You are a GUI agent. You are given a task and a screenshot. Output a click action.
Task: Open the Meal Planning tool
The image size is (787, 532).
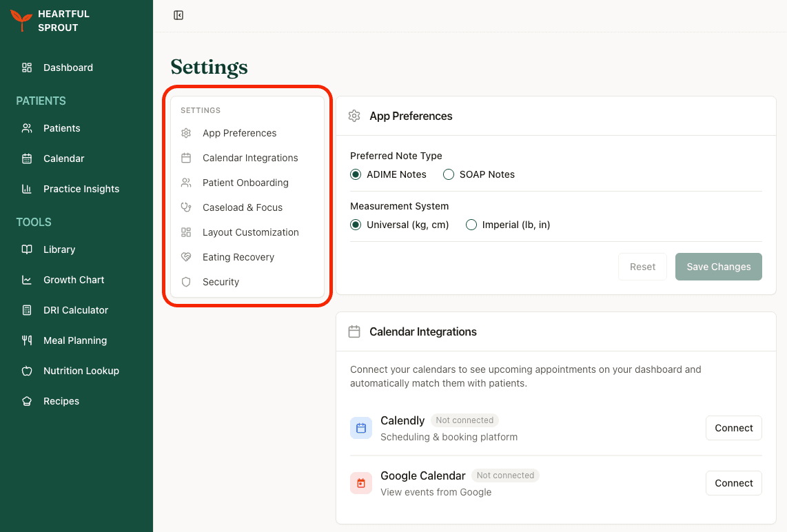[x=76, y=341]
